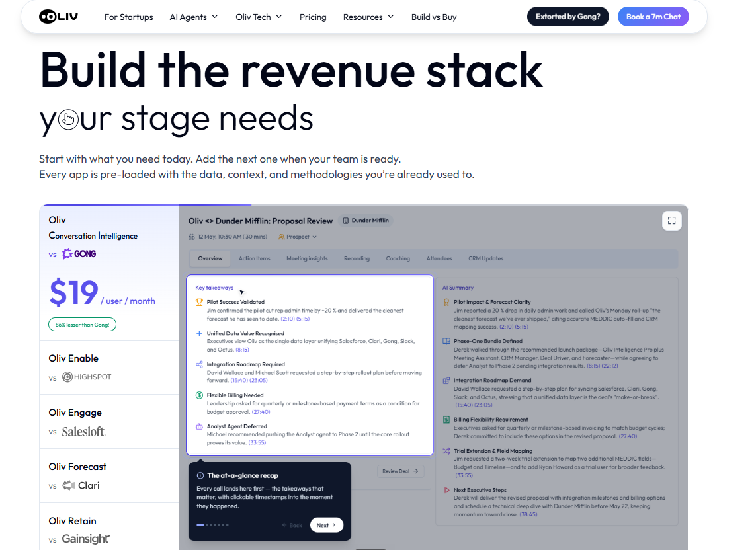Select the Oliv Forecast card
The image size is (756, 550).
coord(109,476)
